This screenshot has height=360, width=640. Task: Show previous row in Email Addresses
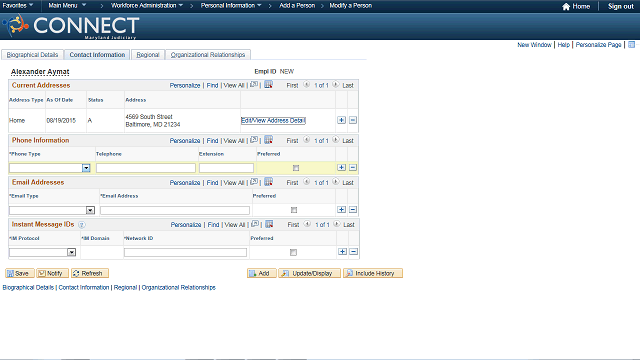click(x=307, y=182)
